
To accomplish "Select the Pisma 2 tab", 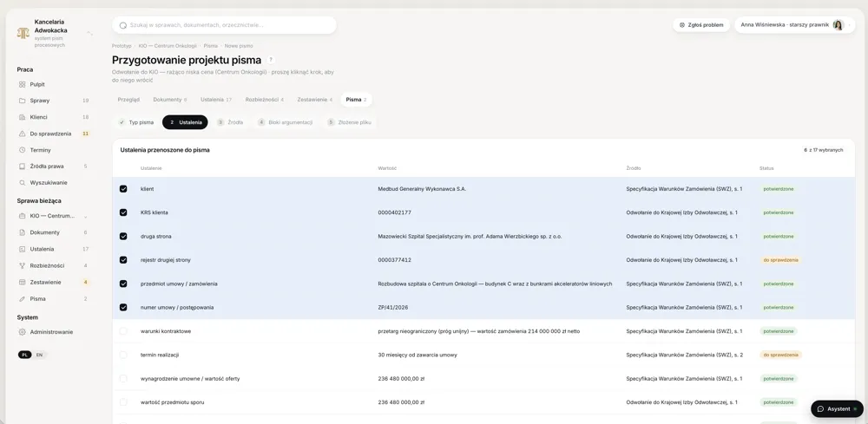I will click(x=356, y=100).
